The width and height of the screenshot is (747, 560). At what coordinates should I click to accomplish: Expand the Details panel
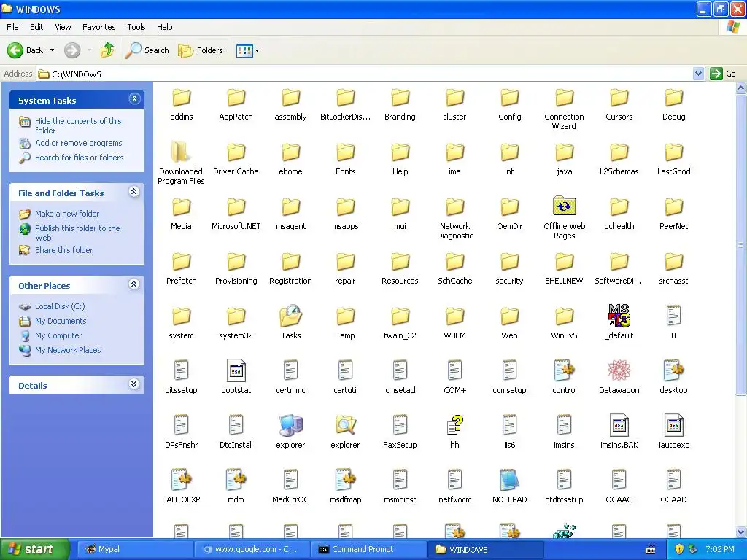pyautogui.click(x=134, y=384)
